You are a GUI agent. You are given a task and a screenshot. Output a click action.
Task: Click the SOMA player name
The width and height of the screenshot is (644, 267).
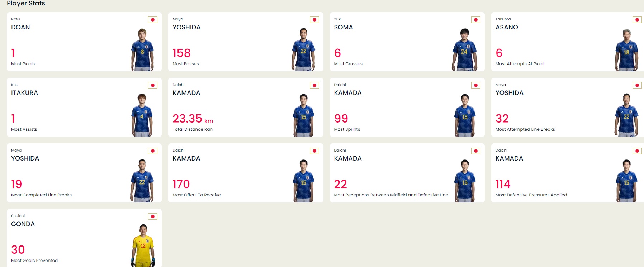click(x=343, y=27)
